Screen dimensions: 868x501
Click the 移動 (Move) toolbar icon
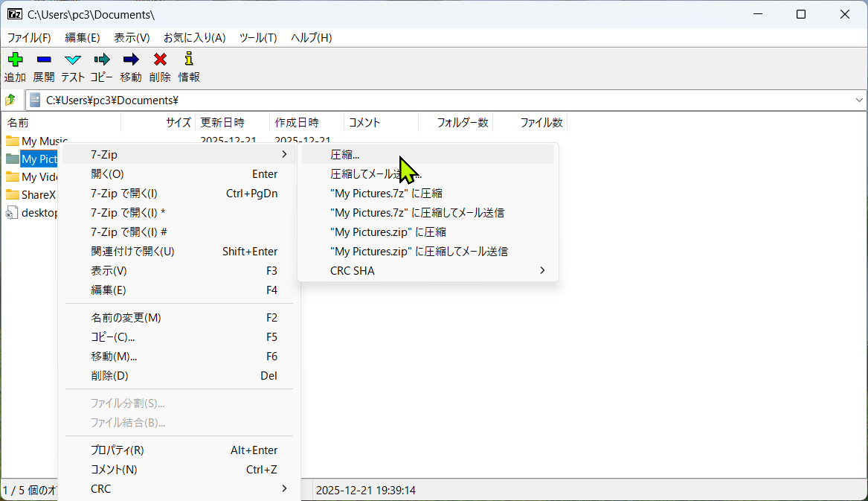(x=131, y=67)
